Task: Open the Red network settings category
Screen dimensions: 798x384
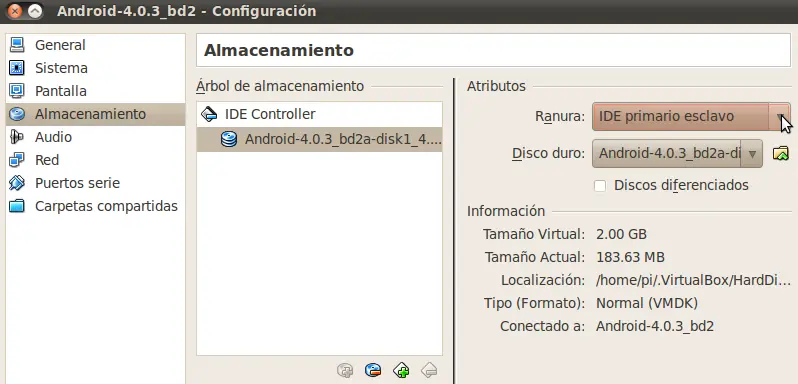Action: 95,160
